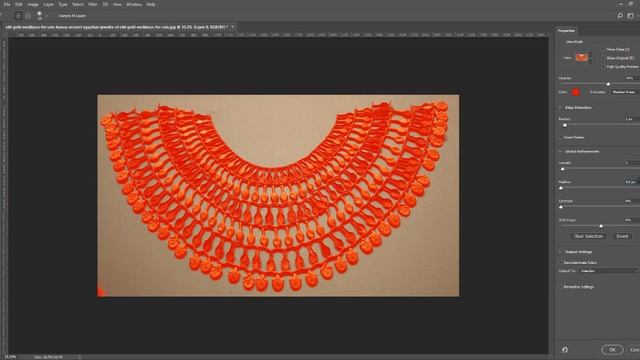Adjust the Edge Detection Radius slider

pyautogui.click(x=565, y=125)
